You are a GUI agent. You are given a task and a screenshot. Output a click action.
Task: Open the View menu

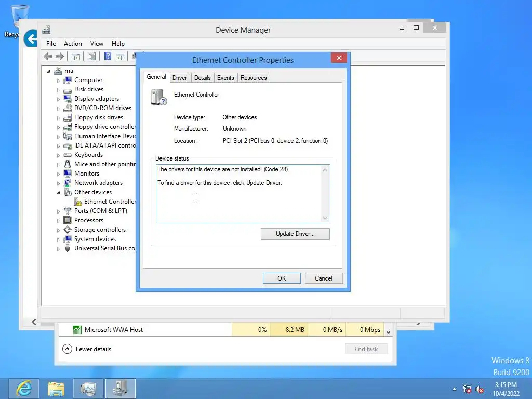[97, 44]
